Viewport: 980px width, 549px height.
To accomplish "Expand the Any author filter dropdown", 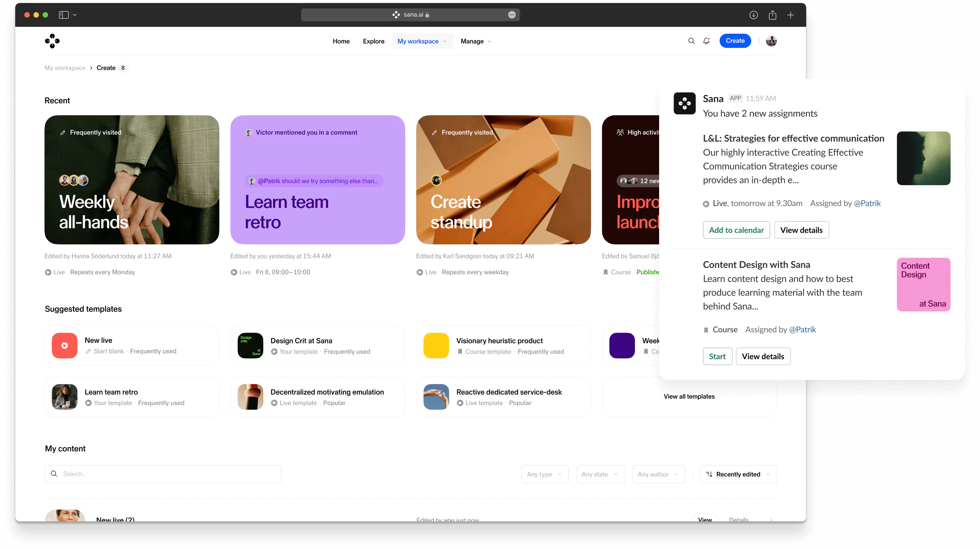I will point(658,474).
